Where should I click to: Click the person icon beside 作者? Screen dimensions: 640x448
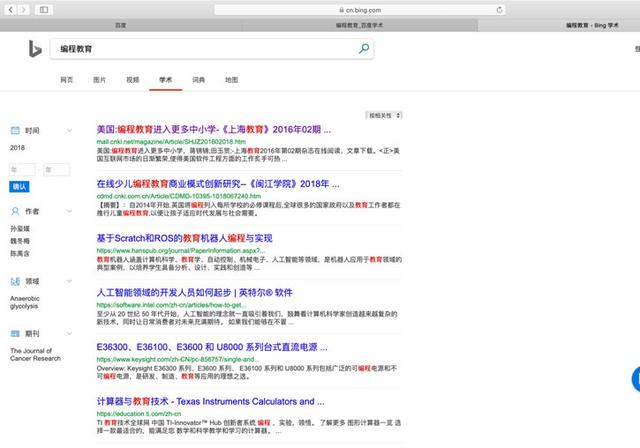15,211
